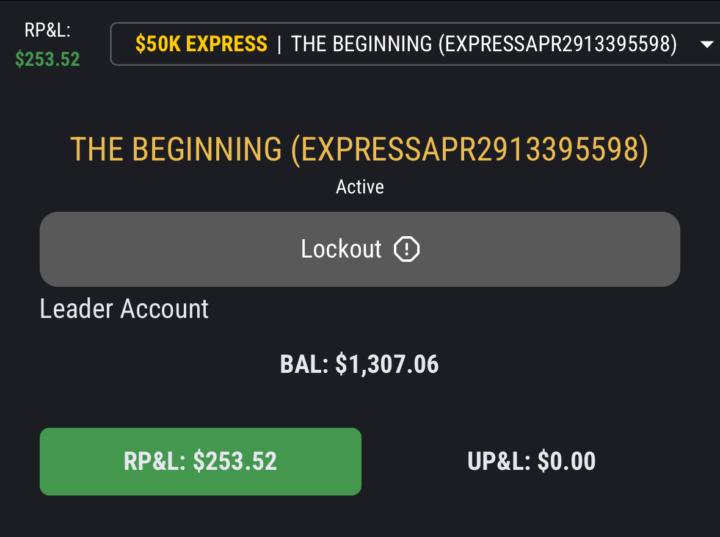
Task: Expand the account selector caret arrow
Action: click(707, 45)
